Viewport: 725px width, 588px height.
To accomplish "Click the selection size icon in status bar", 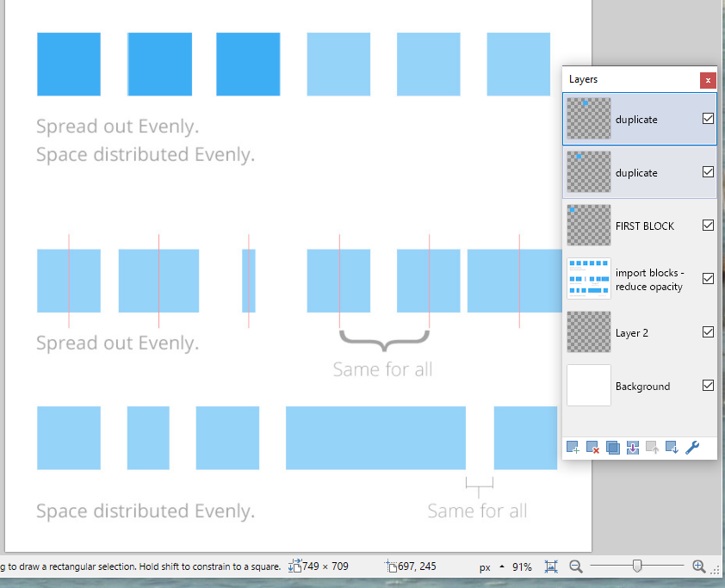I will (x=294, y=566).
